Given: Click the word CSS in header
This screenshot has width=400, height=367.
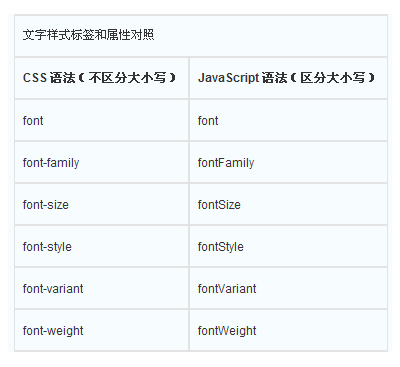Looking at the screenshot, I should [x=35, y=78].
